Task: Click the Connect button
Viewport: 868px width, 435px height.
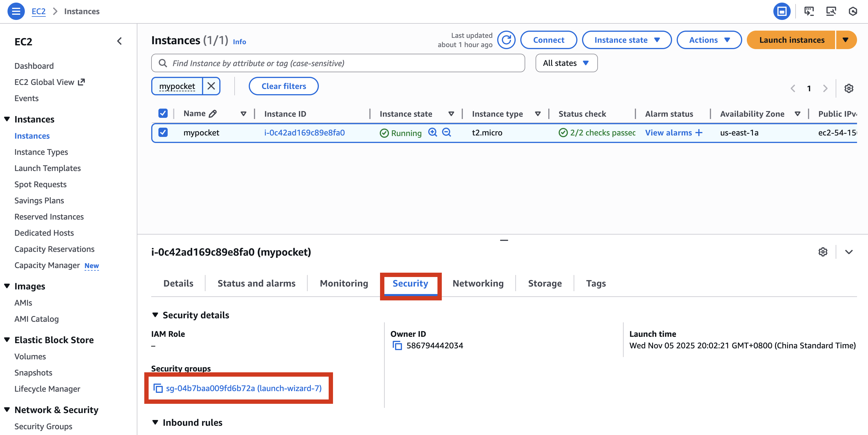Action: [549, 40]
